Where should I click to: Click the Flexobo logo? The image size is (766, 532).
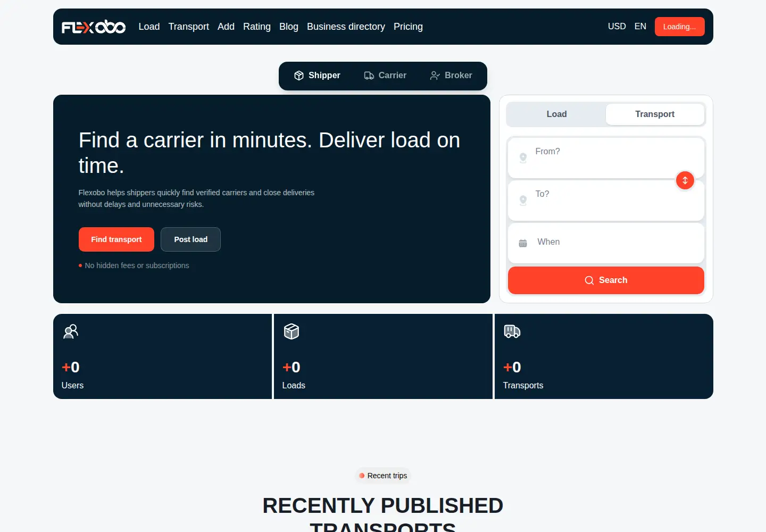[x=94, y=27]
